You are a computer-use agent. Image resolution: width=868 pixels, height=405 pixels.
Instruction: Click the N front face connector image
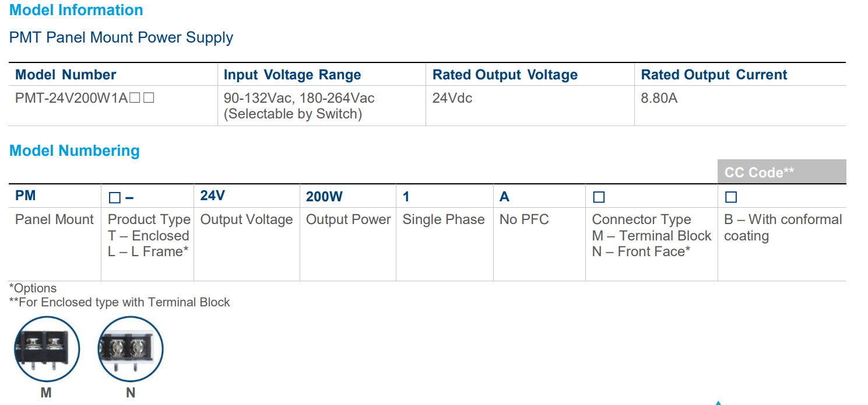131,348
